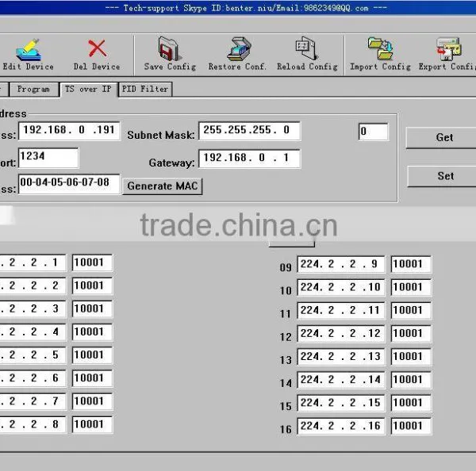Click channel 13 IP field 224.2.2.13
This screenshot has width=476, height=471.
pyautogui.click(x=340, y=357)
